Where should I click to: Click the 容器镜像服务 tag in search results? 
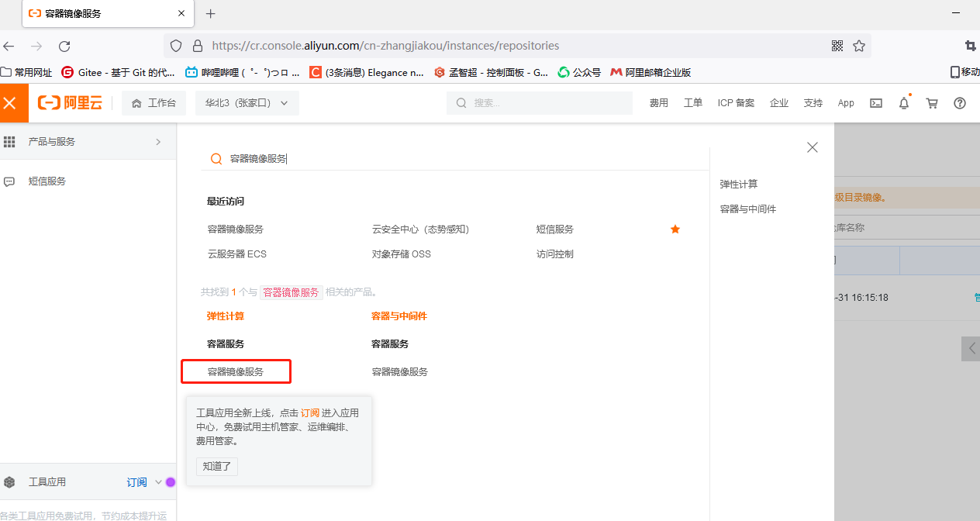tap(291, 292)
